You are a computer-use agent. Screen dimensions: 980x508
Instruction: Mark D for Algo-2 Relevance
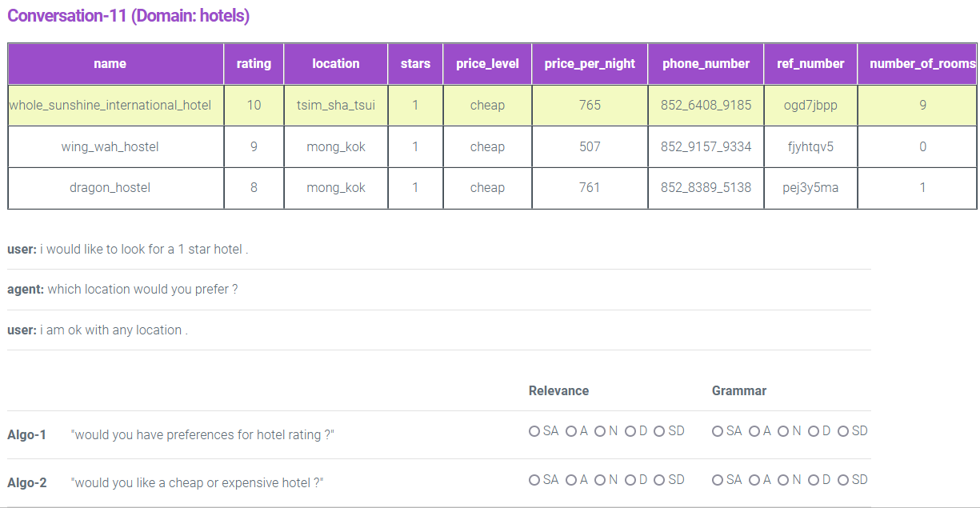click(630, 480)
